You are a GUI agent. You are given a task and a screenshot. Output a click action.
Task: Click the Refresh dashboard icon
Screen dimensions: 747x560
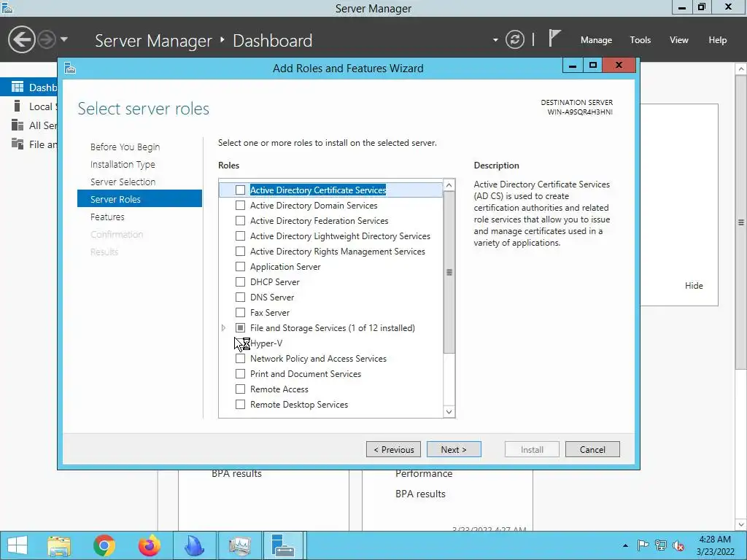(514, 39)
